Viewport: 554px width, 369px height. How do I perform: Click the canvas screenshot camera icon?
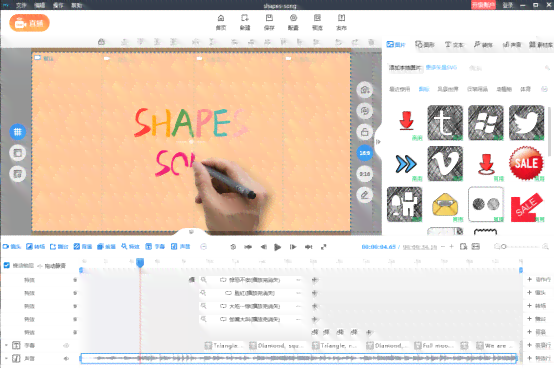[x=365, y=90]
